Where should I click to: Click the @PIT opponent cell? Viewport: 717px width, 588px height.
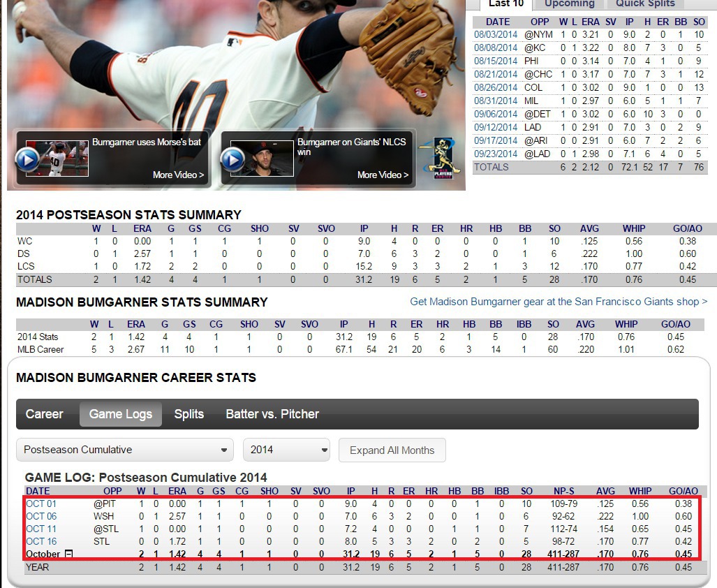(x=105, y=504)
